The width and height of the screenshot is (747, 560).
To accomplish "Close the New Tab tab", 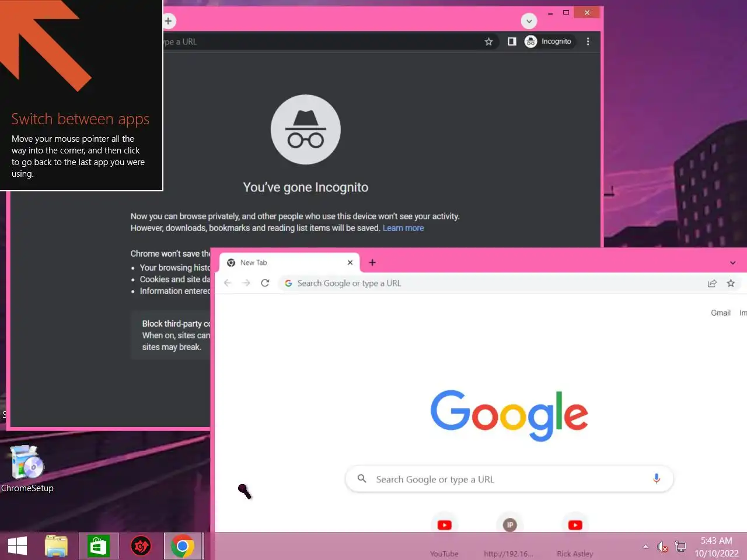I will 350,262.
